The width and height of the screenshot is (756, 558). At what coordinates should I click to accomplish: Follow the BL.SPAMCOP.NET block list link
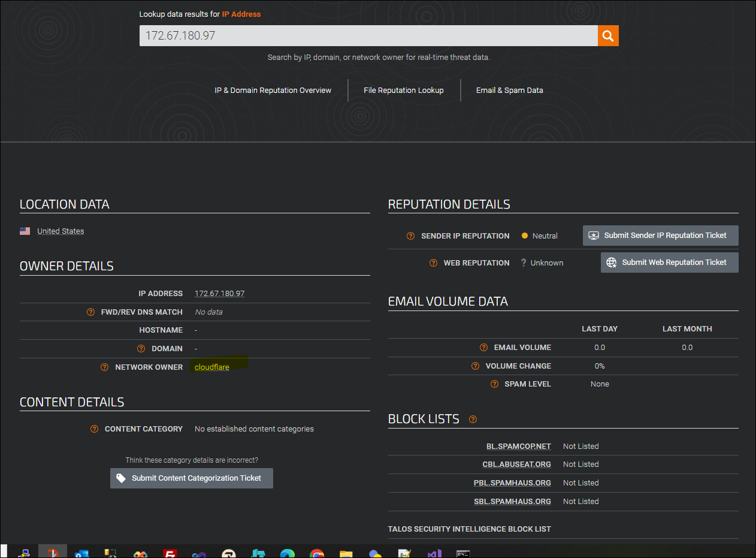click(518, 447)
